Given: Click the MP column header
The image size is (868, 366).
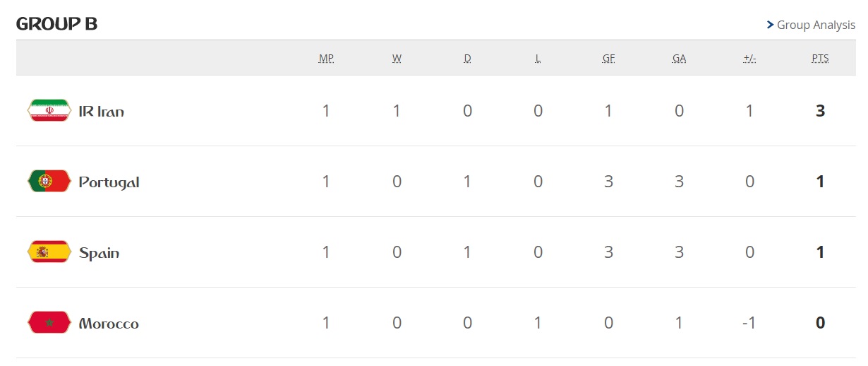Looking at the screenshot, I should (326, 58).
